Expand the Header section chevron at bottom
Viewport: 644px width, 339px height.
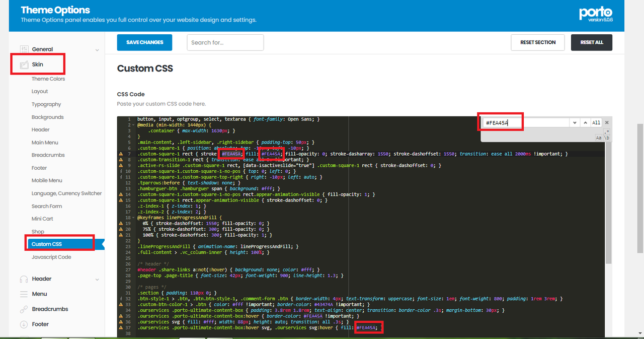tap(97, 279)
